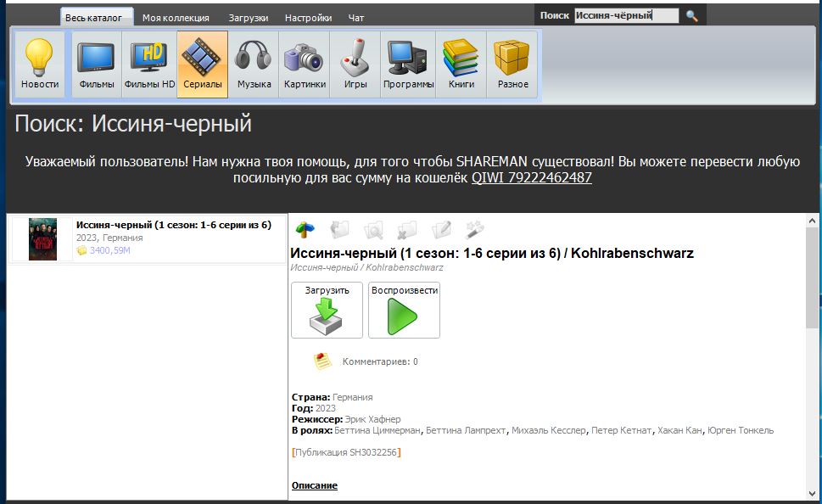The height and width of the screenshot is (504, 822).
Task: Click the Поиск: Иссиня-черный page heading
Action: pos(133,124)
